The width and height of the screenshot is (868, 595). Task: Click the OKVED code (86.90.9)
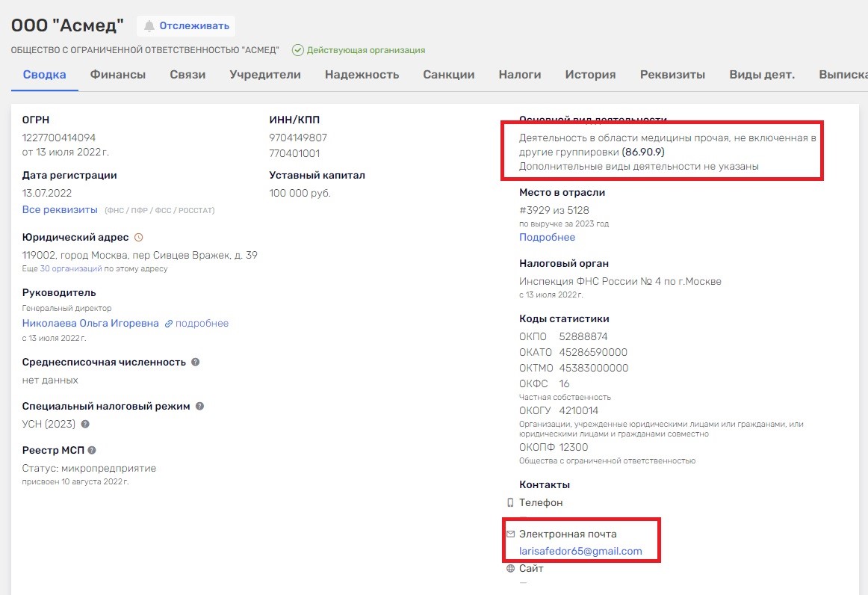click(643, 152)
